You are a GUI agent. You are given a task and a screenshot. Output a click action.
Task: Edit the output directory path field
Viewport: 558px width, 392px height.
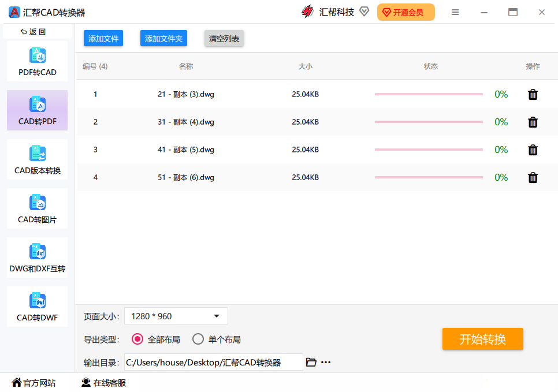pos(214,362)
